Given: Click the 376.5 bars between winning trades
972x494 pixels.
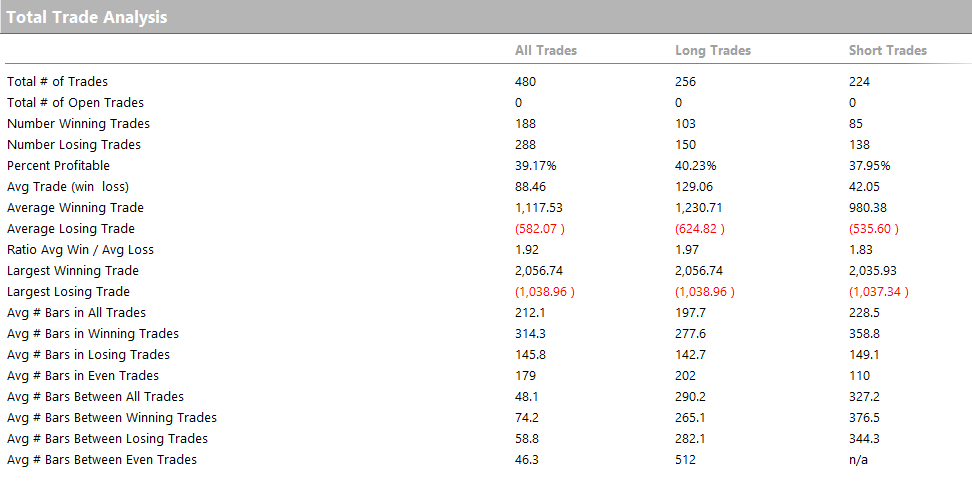Looking at the screenshot, I should [864, 419].
